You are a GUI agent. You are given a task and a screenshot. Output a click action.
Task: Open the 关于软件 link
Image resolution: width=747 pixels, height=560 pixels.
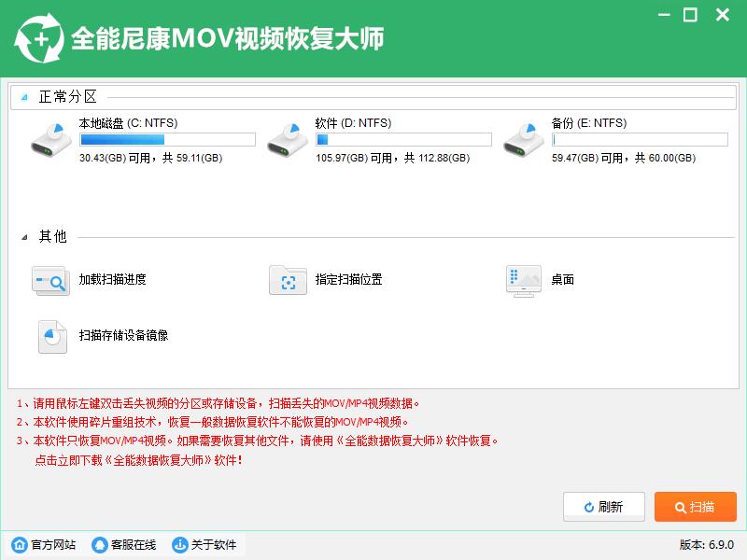click(x=214, y=545)
